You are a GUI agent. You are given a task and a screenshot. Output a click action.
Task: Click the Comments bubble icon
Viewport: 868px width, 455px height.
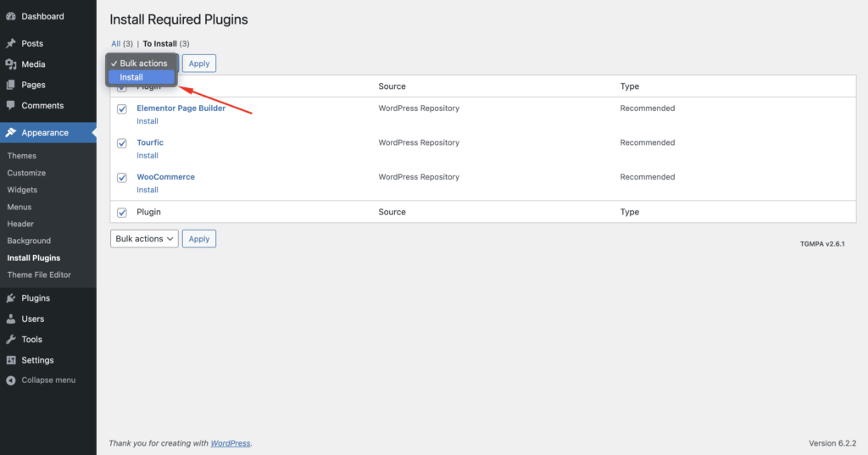11,105
